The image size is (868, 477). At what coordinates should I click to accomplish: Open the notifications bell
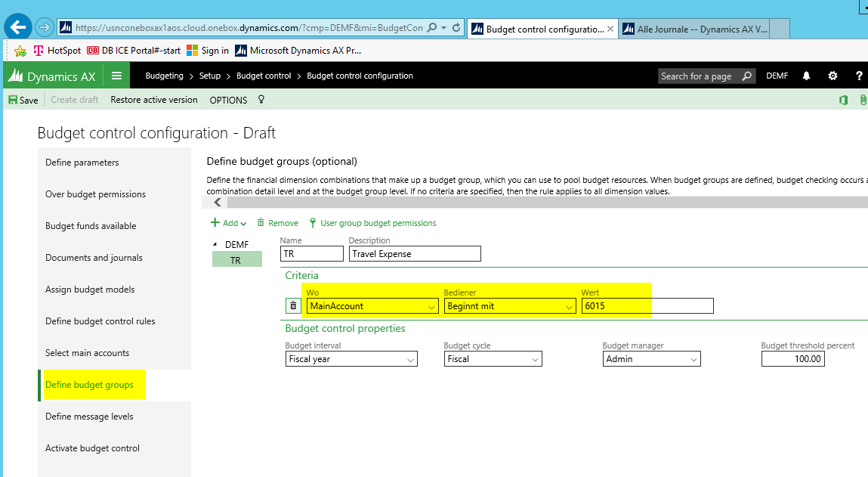coord(806,76)
